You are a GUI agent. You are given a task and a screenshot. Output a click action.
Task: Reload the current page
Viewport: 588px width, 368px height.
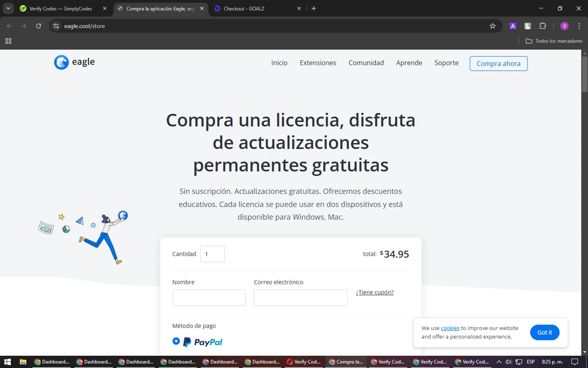click(38, 26)
